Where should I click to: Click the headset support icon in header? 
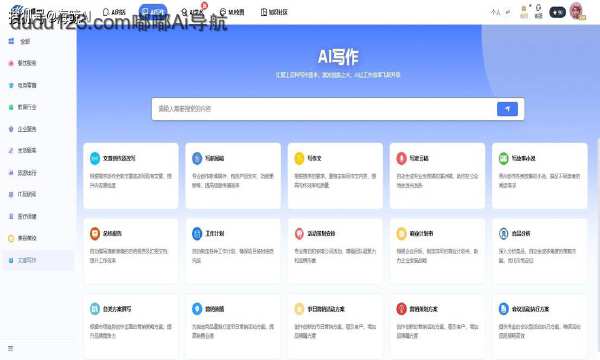538,11
